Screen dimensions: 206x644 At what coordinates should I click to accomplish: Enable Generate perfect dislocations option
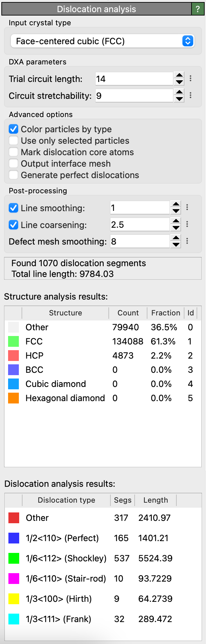(x=13, y=175)
